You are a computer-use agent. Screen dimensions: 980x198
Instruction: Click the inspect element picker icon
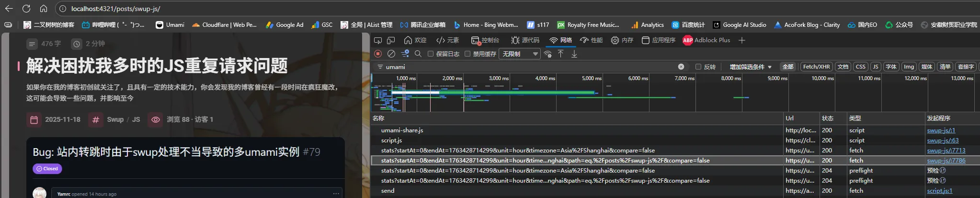pos(378,40)
